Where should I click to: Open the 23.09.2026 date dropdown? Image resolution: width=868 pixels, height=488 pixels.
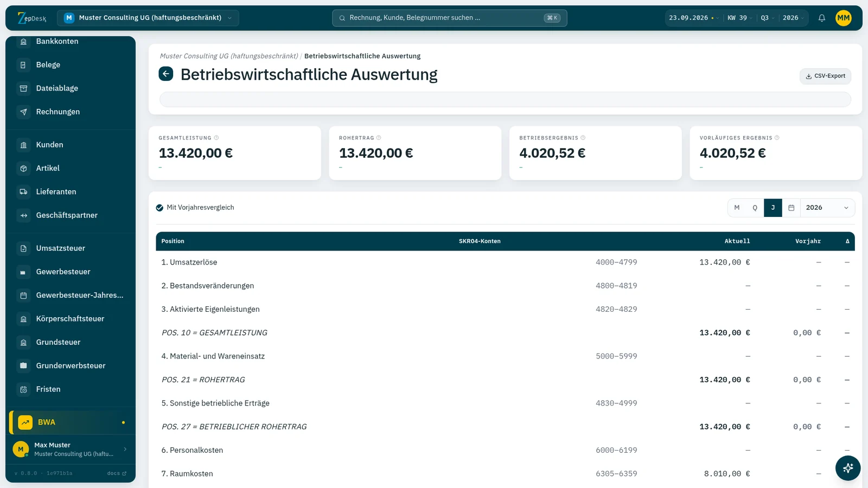coord(694,18)
